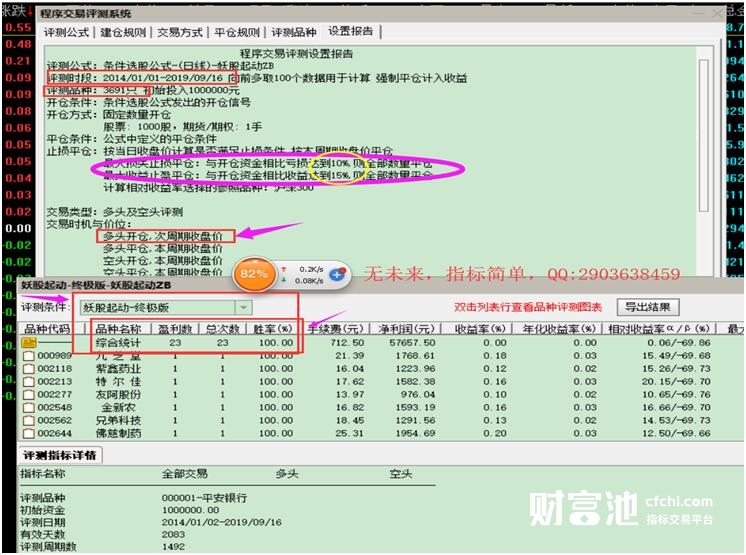This screenshot has width=746, height=555.
Task: Click the document icon beside code 002562
Action: click(x=29, y=420)
